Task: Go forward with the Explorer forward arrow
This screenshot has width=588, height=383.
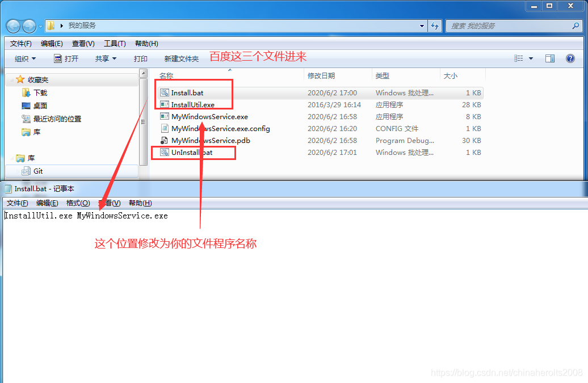Action: (x=30, y=26)
